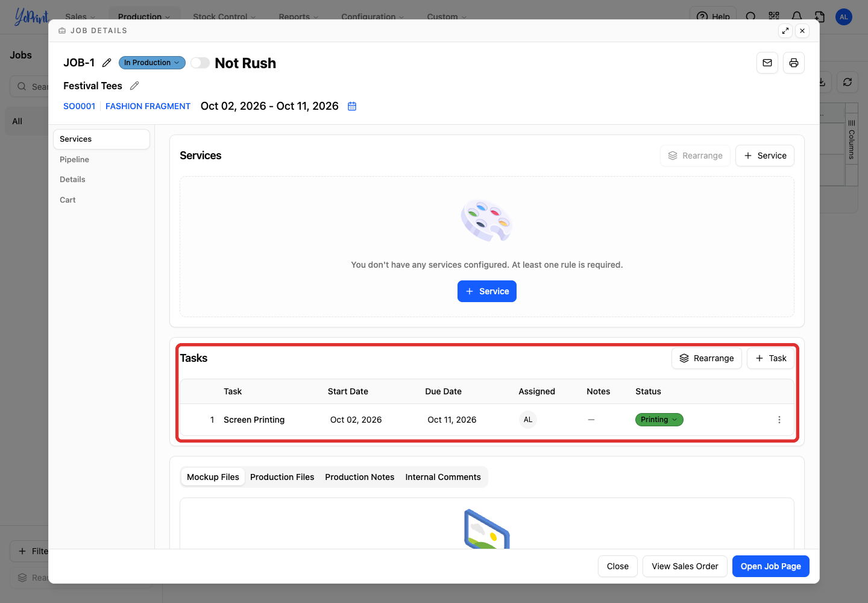Open notifications bell in top bar

(797, 16)
